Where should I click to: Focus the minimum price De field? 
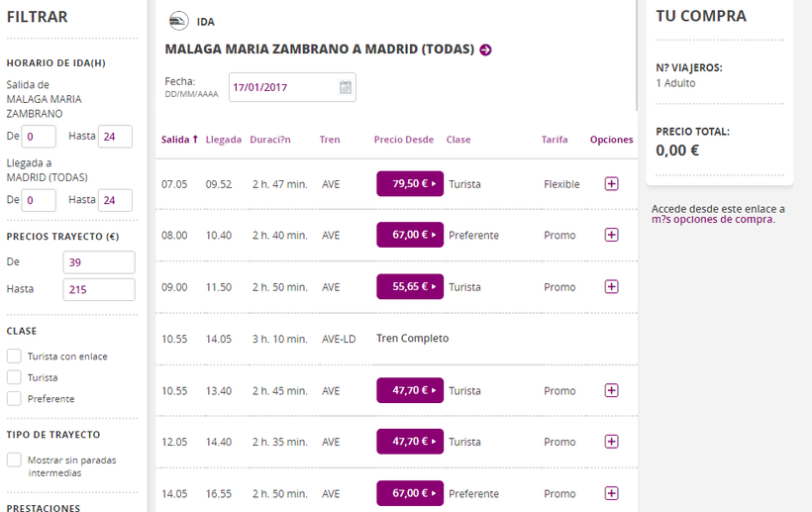coord(98,262)
